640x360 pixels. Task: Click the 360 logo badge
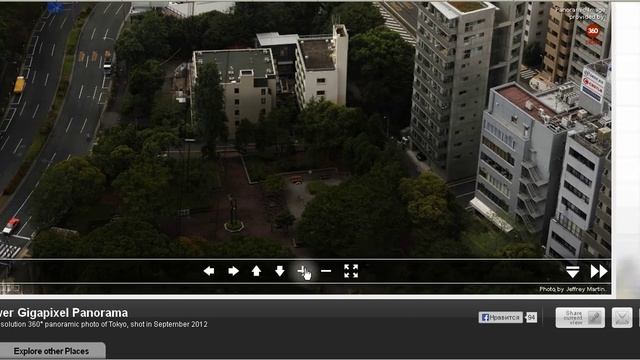[593, 31]
